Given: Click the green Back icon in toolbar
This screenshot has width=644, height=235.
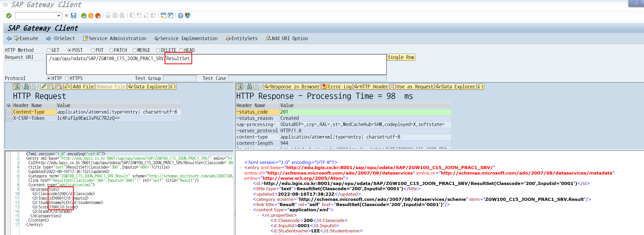Looking at the screenshot, I should point(84,16).
